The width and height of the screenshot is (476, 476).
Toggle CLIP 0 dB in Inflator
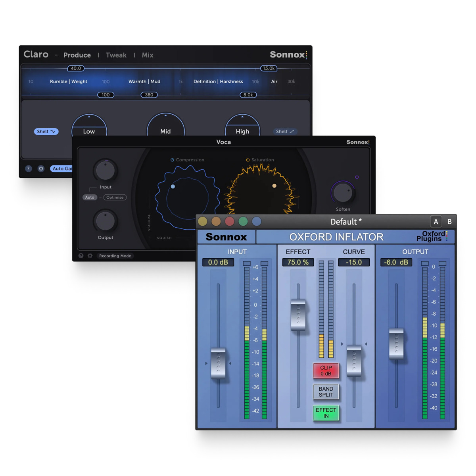326,370
